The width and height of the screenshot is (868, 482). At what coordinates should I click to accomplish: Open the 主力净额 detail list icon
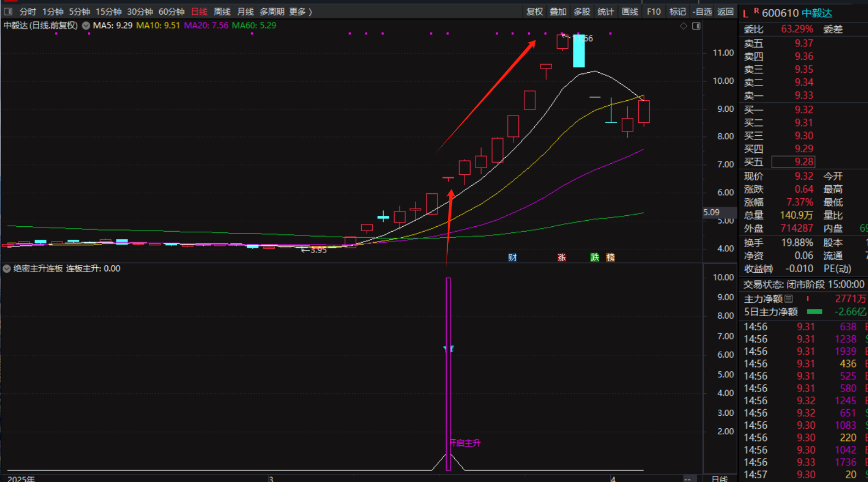click(789, 299)
